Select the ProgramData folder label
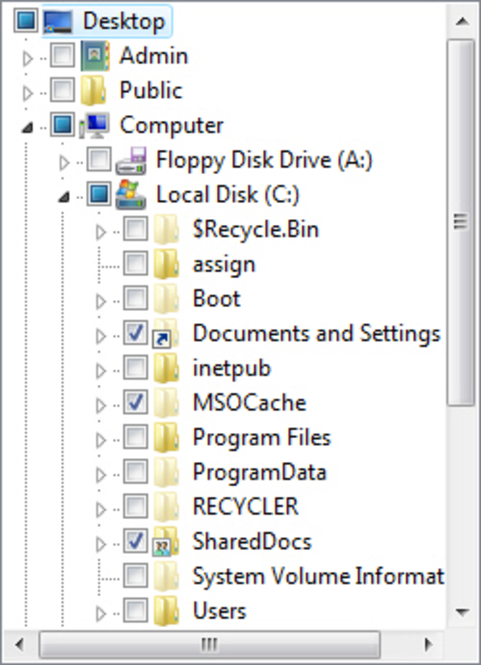481x665 pixels. tap(260, 472)
